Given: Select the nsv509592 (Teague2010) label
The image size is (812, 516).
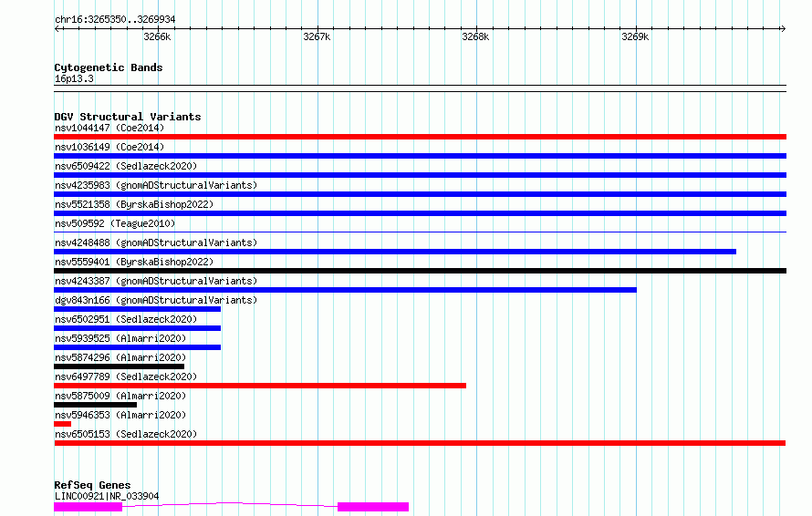Looking at the screenshot, I should coord(115,223).
